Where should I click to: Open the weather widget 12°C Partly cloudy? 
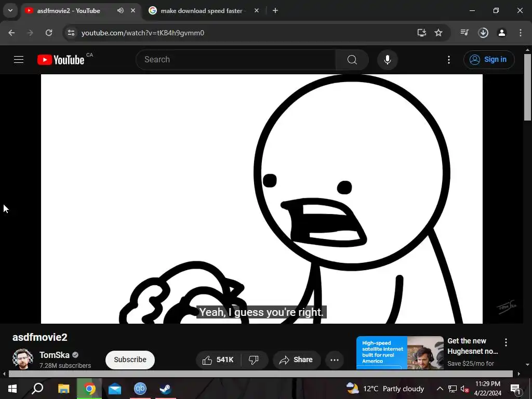[x=385, y=389]
